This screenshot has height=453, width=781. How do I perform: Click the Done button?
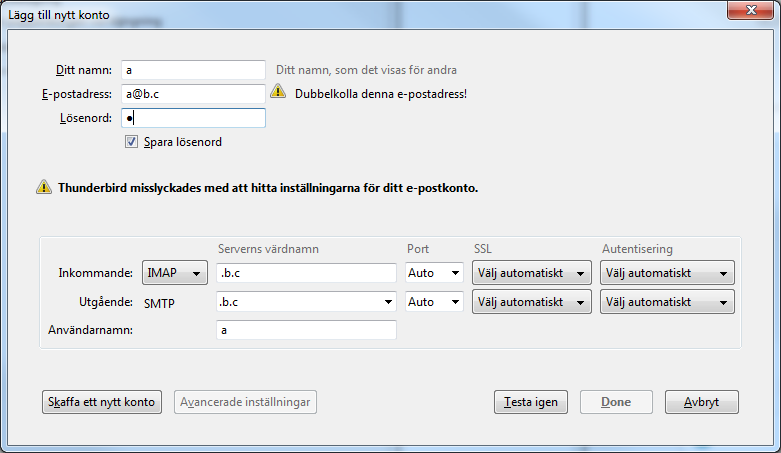pyautogui.click(x=616, y=402)
